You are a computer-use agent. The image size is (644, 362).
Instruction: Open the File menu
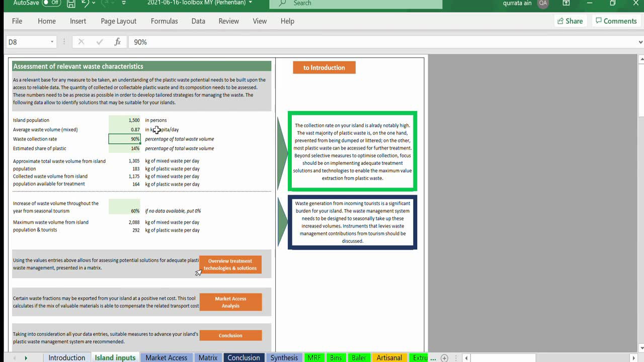coord(17,21)
